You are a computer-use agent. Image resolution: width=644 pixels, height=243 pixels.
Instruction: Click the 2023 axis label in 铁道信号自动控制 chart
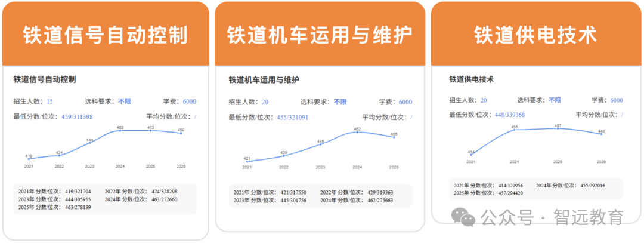[89, 167]
